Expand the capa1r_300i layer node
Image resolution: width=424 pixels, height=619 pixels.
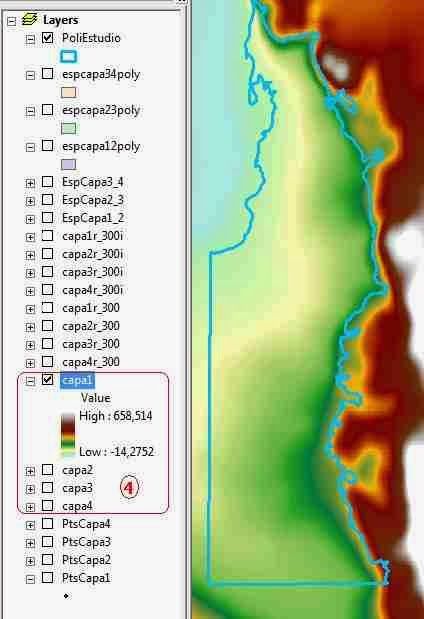[30, 237]
